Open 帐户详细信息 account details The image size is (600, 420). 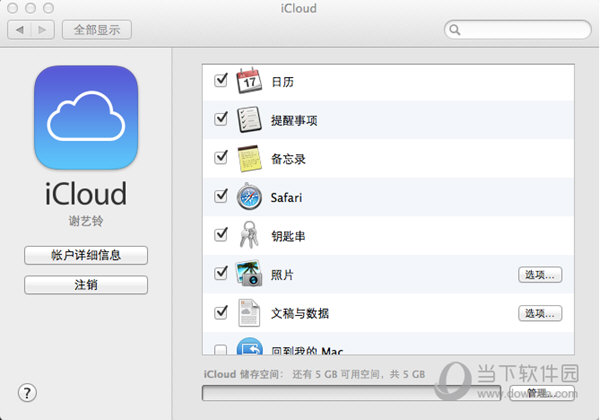[x=86, y=255]
